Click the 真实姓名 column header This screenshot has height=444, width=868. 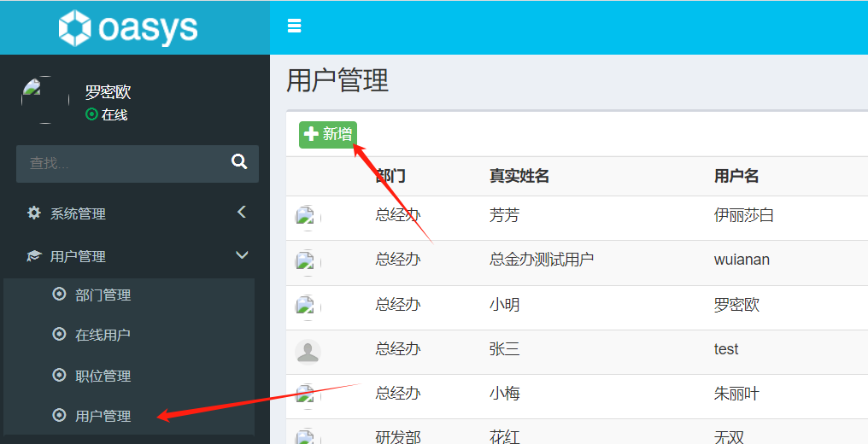[519, 176]
